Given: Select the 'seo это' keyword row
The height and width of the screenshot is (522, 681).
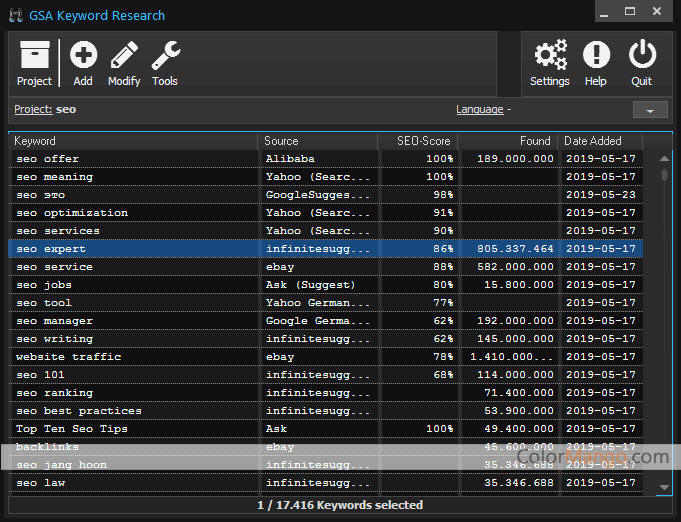Looking at the screenshot, I should point(326,195).
